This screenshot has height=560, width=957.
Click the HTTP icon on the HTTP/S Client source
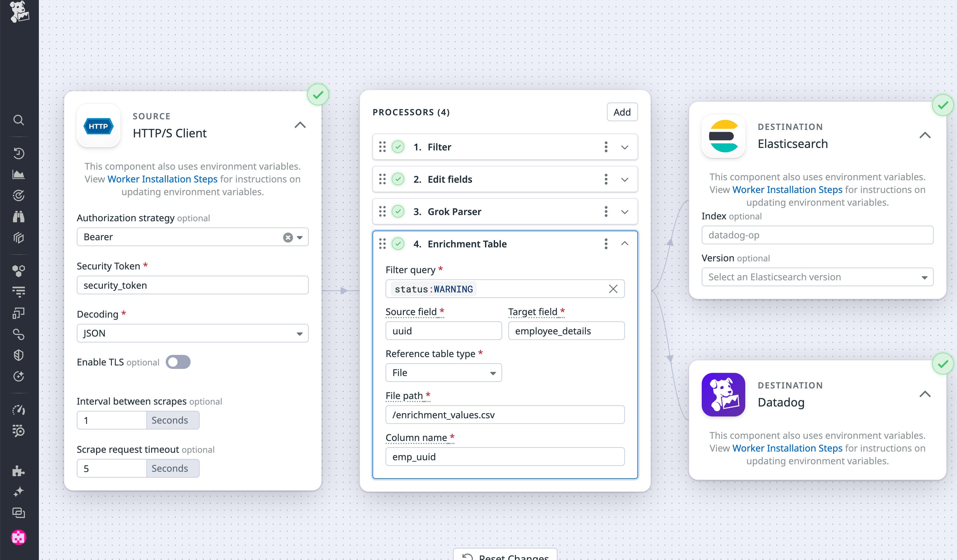[x=98, y=126]
